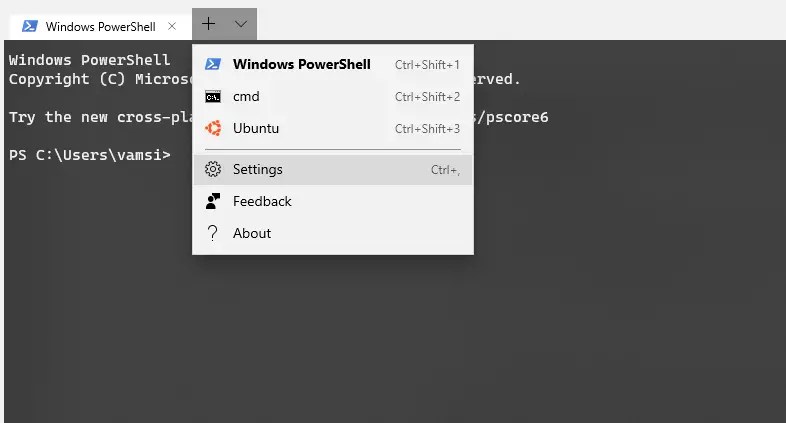This screenshot has width=786, height=423.
Task: Open the Feedback menu item
Action: tap(262, 201)
